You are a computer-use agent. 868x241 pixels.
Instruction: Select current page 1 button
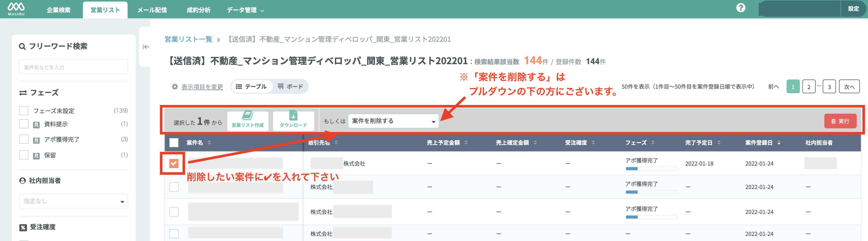coord(793,87)
